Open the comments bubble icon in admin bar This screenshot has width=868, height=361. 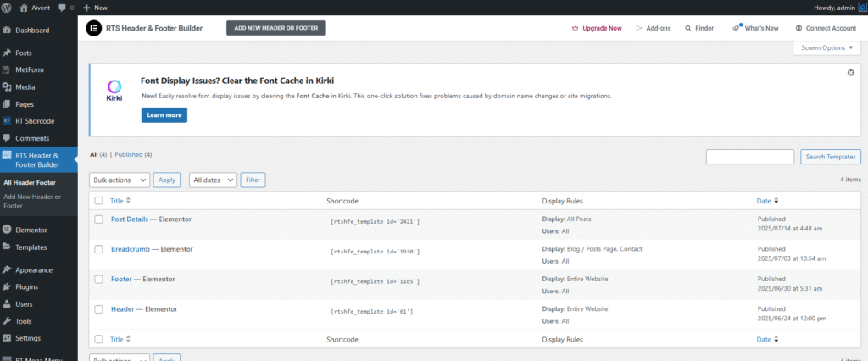tap(62, 7)
